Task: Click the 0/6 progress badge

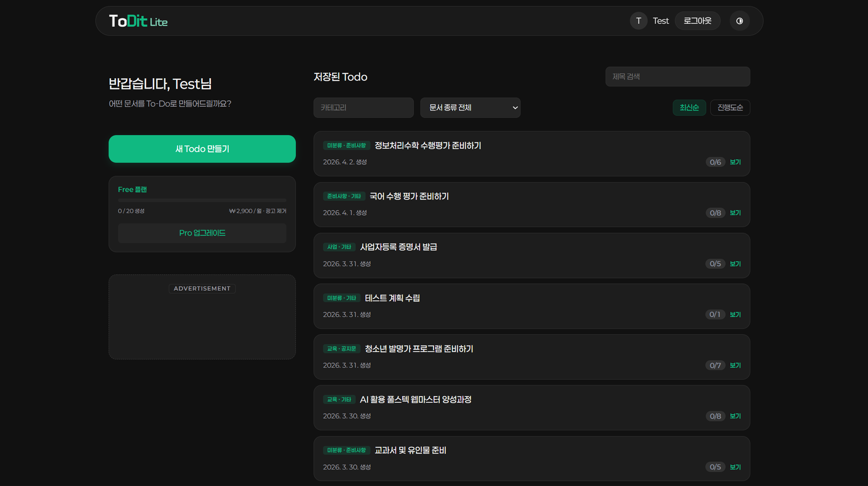Action: (715, 162)
